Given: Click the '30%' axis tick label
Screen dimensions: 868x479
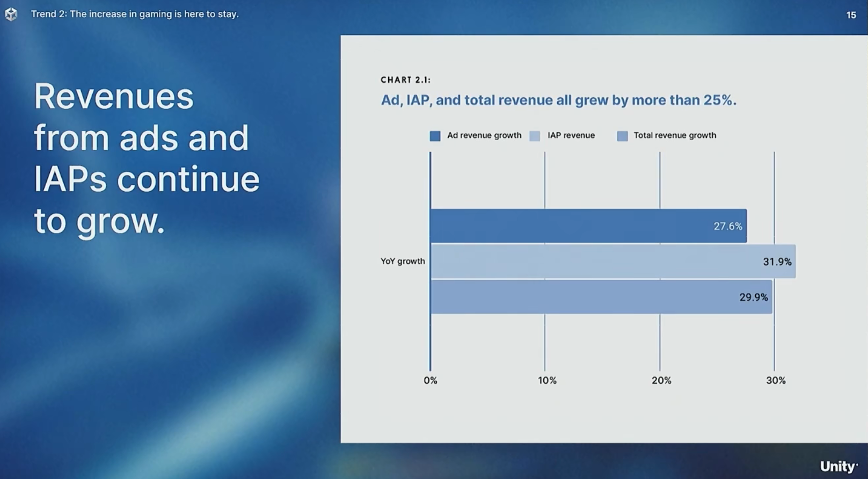Looking at the screenshot, I should [776, 381].
